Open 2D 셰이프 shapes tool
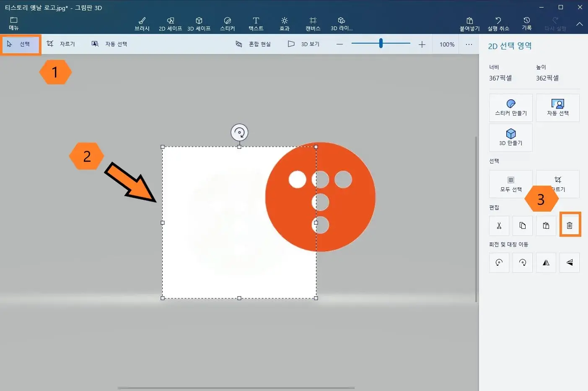The width and height of the screenshot is (588, 391). coord(170,24)
